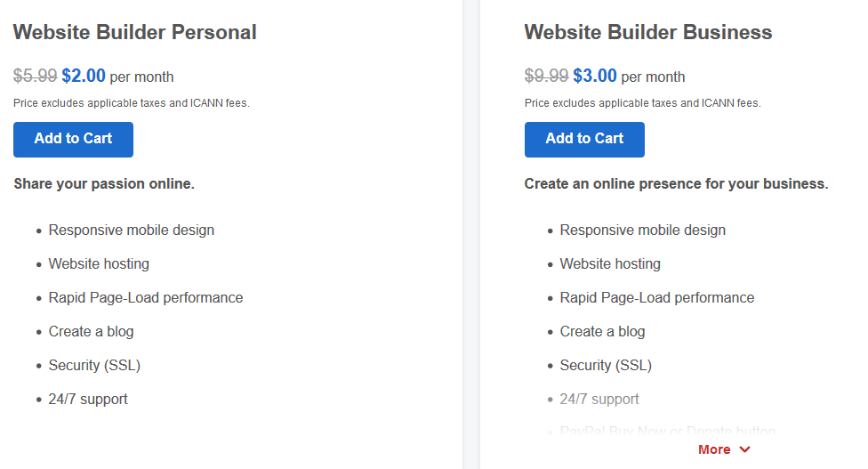Click Responsive mobile design in Personal list
This screenshot has width=868, height=469.
132,230
